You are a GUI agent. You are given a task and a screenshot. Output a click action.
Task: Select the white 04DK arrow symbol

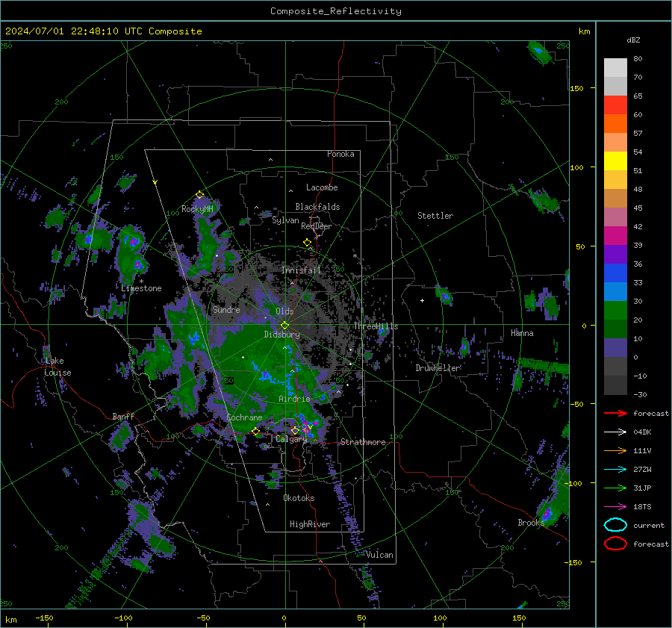click(x=615, y=432)
